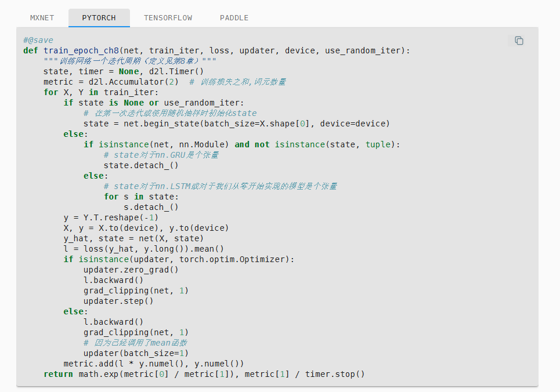Click the y_hat, state = net(X, state) line
560x392 pixels.
click(x=133, y=238)
